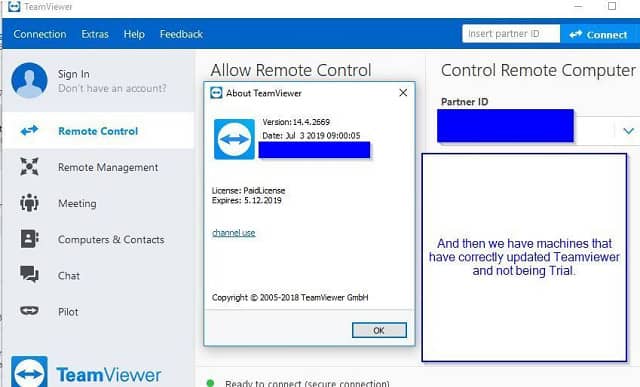
Task: Click the Date: Jul 3 2019 text
Action: tap(311, 136)
